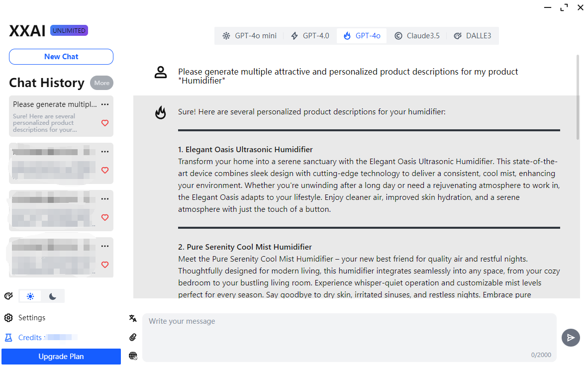The height and width of the screenshot is (366, 588).
Task: Send the message with paper plane button
Action: pyautogui.click(x=571, y=338)
